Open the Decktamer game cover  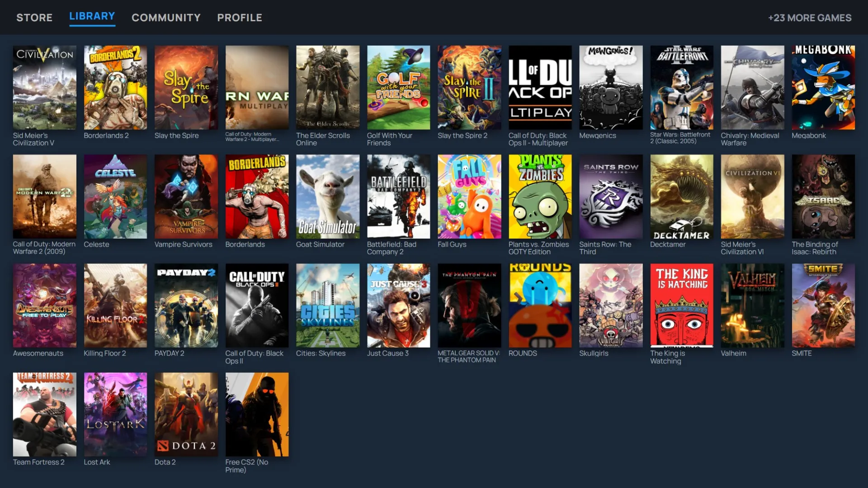pos(682,197)
